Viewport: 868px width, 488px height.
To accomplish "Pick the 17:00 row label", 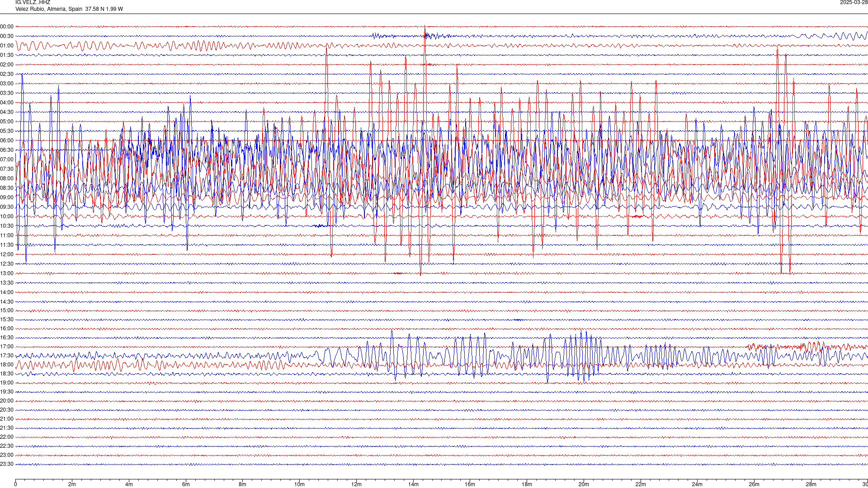I will 7,347.
